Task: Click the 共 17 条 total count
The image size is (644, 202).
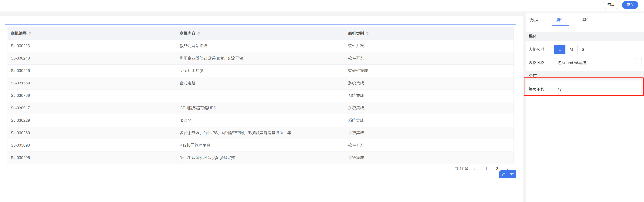Action: tap(462, 169)
